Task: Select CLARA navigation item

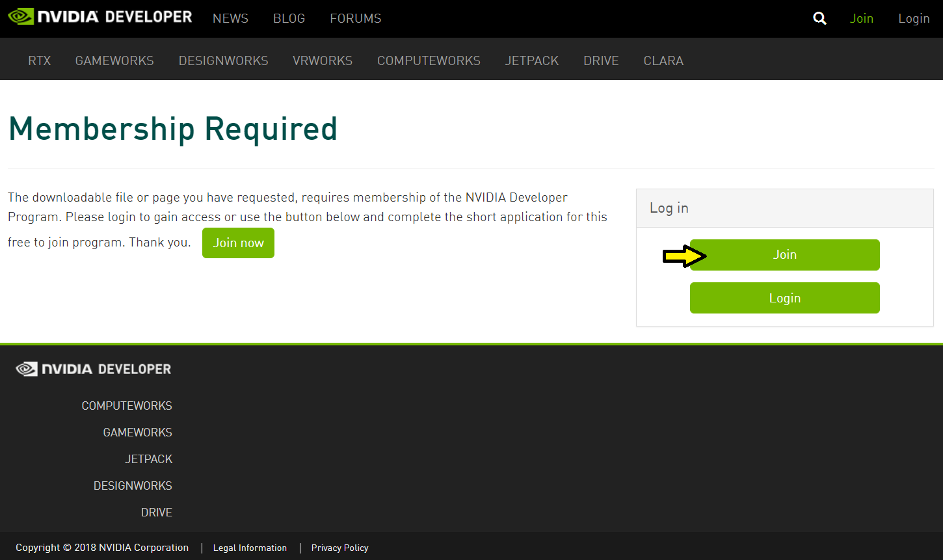Action: [x=663, y=60]
